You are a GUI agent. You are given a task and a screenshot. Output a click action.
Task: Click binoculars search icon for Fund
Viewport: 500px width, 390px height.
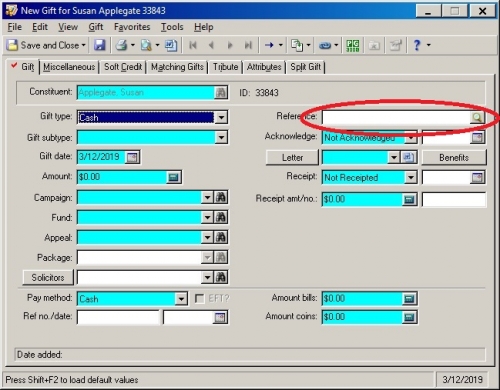[221, 217]
